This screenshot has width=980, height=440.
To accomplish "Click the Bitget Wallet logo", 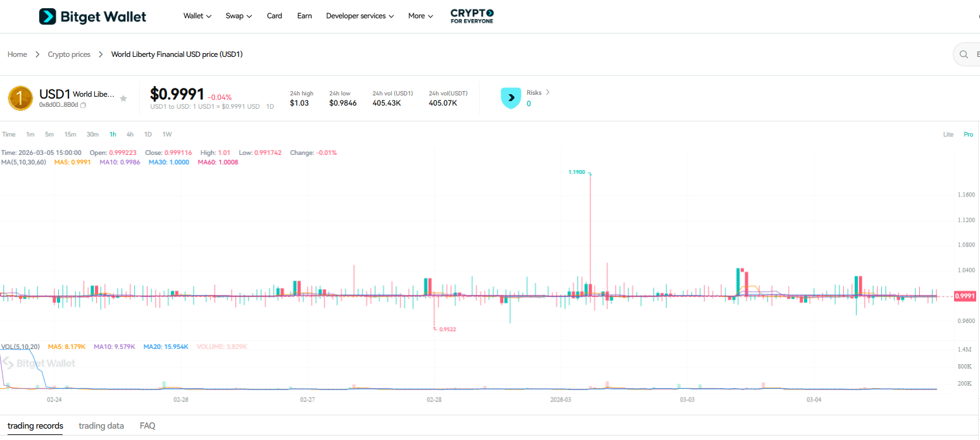I will pyautogui.click(x=92, y=16).
